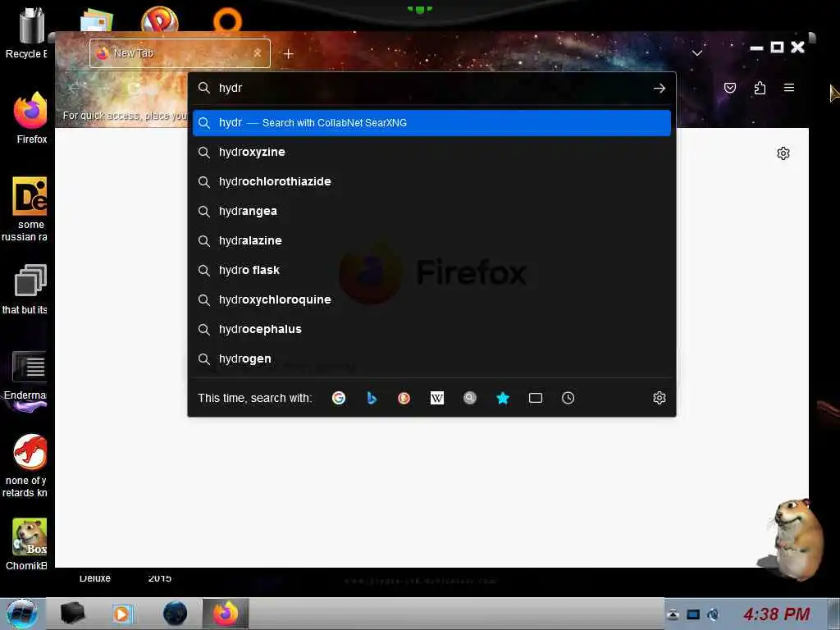Image resolution: width=840 pixels, height=630 pixels.
Task: Select the hydrocephalus suggestion
Action: click(x=431, y=329)
